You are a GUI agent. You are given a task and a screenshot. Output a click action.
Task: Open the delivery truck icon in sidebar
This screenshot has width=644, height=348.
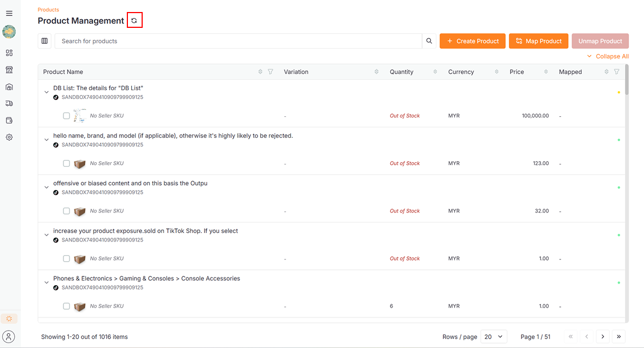pos(9,103)
